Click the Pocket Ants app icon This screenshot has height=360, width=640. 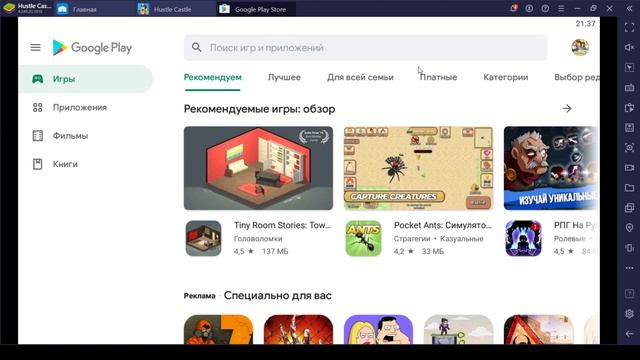[x=363, y=238]
